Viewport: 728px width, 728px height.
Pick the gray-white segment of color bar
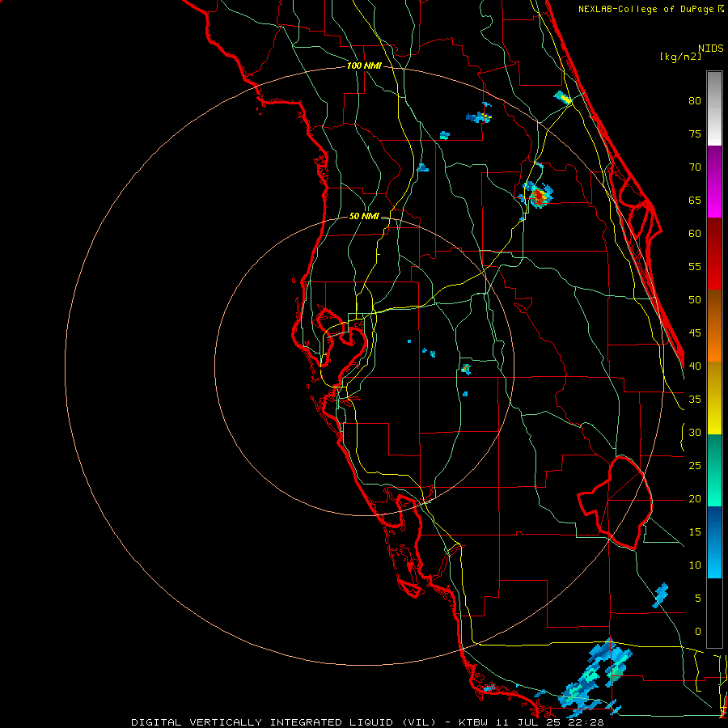coord(714,108)
